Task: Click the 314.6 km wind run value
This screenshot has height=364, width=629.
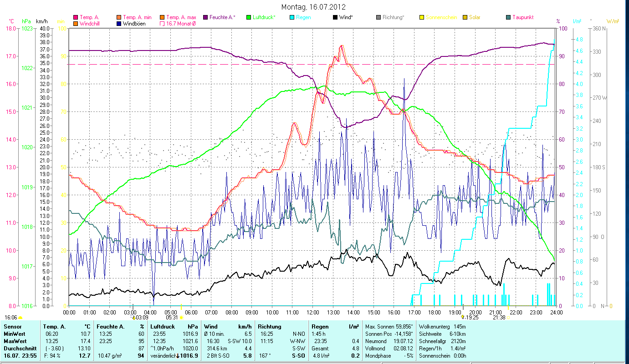Action: click(217, 349)
